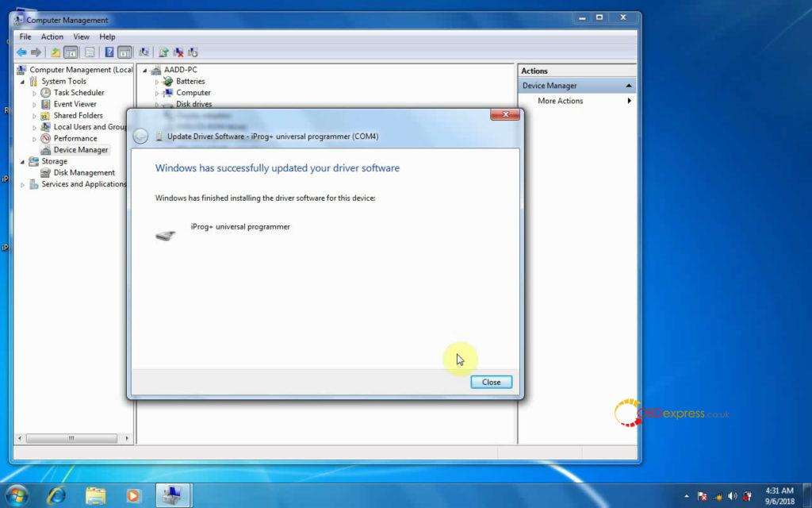The width and height of the screenshot is (812, 508).
Task: Select Batteries in device list
Action: pos(190,81)
